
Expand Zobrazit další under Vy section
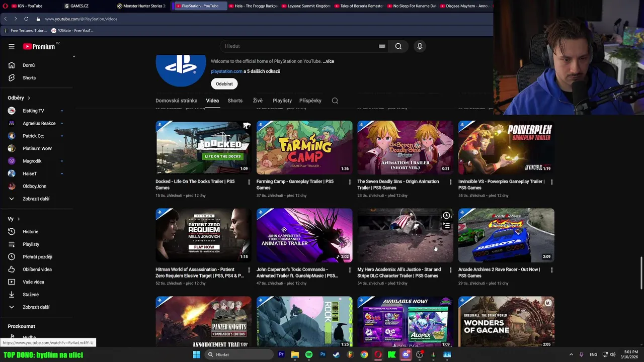coord(36,307)
